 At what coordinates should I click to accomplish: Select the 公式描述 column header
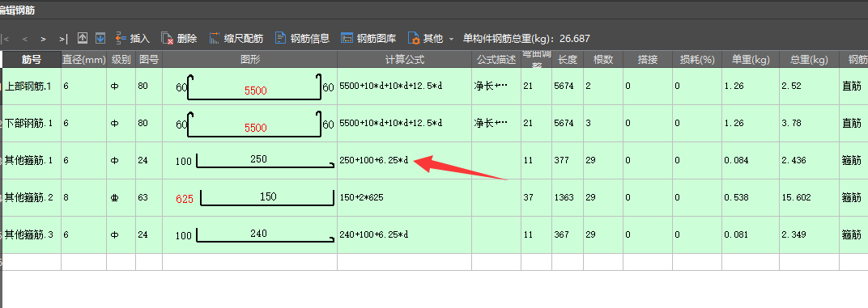point(496,60)
